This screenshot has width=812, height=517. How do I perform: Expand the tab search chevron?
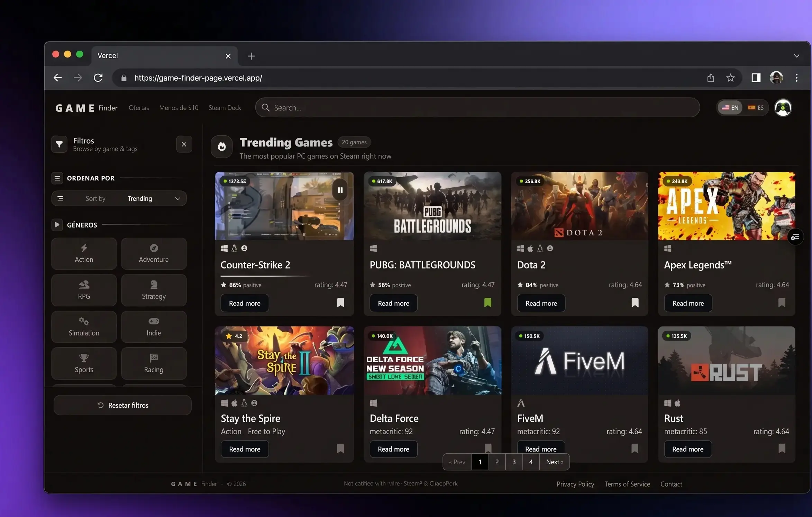click(x=796, y=56)
